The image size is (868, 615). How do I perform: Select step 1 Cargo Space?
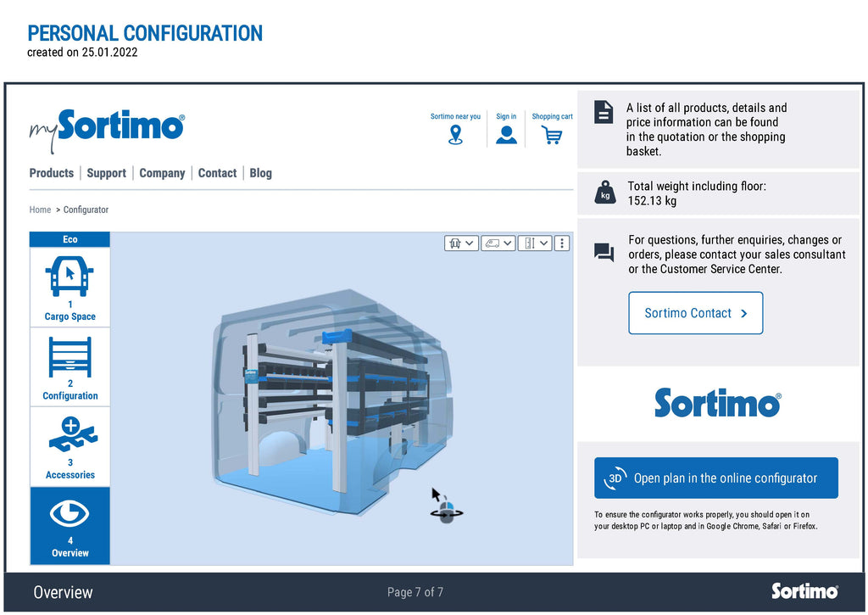coord(70,287)
